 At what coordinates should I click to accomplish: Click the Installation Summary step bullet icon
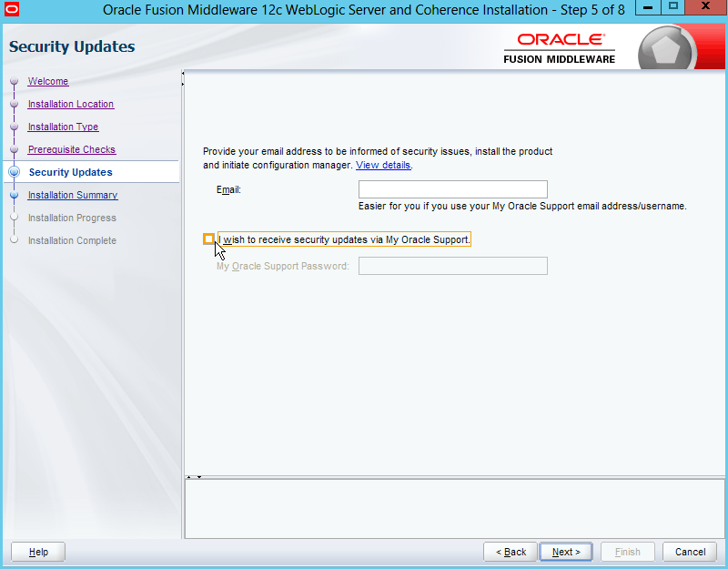pyautogui.click(x=14, y=195)
